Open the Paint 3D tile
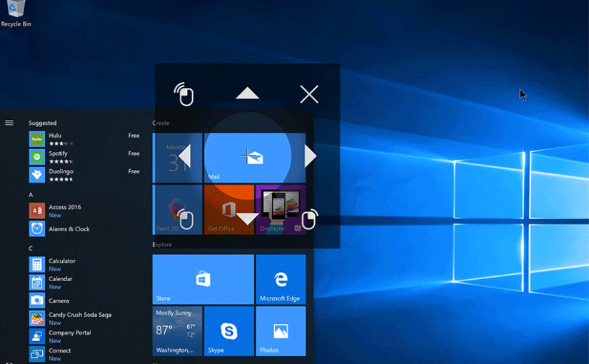Image resolution: width=589 pixels, height=364 pixels. 177,210
